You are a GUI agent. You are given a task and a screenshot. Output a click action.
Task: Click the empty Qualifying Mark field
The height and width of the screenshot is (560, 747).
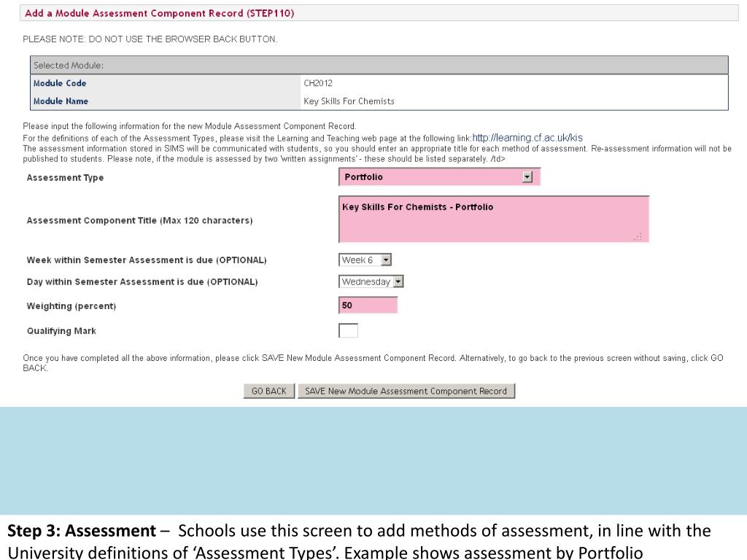tap(348, 330)
